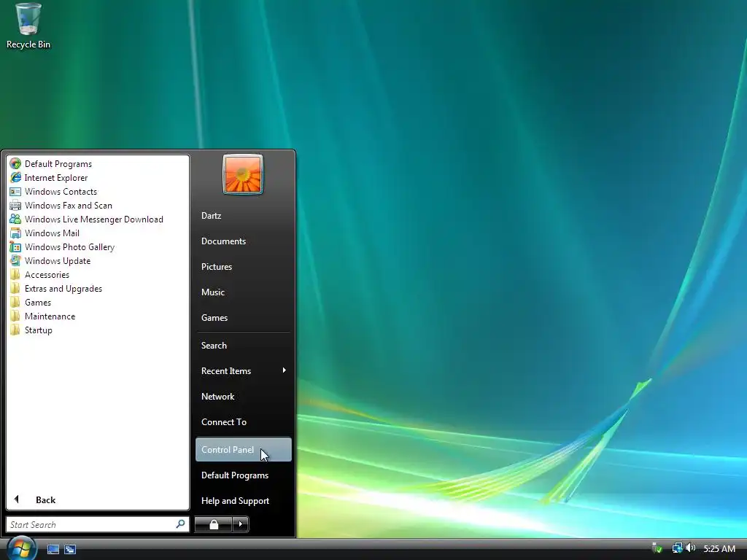The width and height of the screenshot is (747, 560).
Task: Open Windows Fax and Scan icon
Action: pyautogui.click(x=15, y=205)
